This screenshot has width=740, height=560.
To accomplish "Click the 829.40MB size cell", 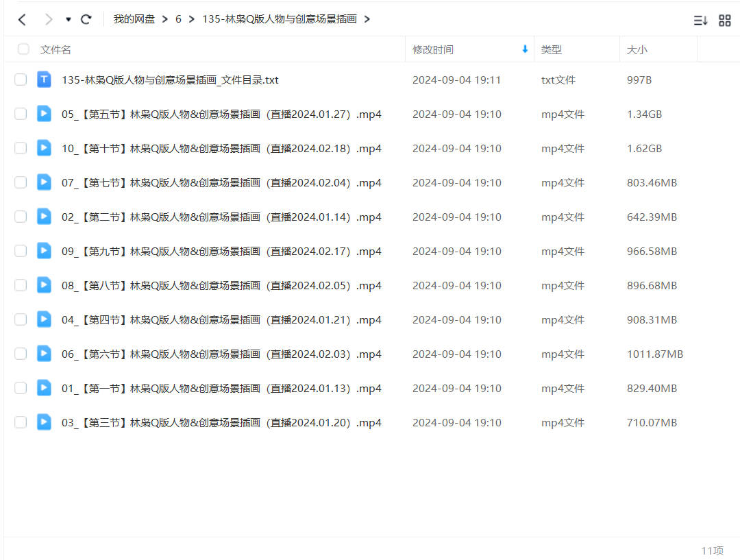I will click(x=652, y=388).
